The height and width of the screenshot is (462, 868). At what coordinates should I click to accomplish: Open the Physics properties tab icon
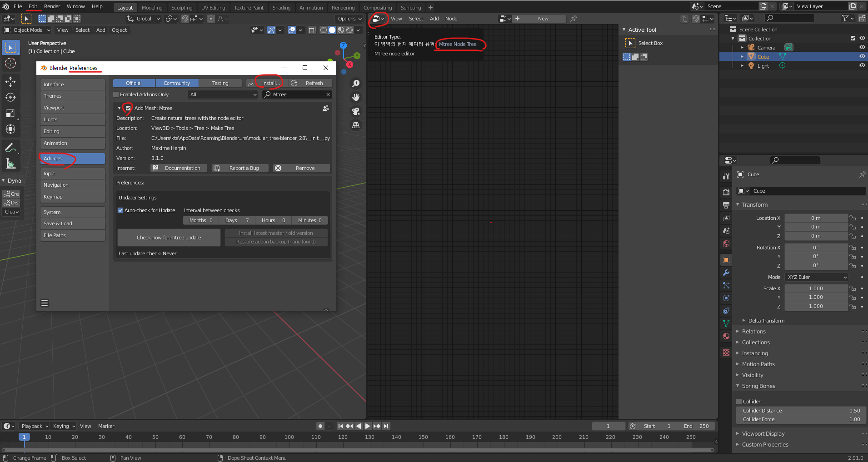coord(726,298)
